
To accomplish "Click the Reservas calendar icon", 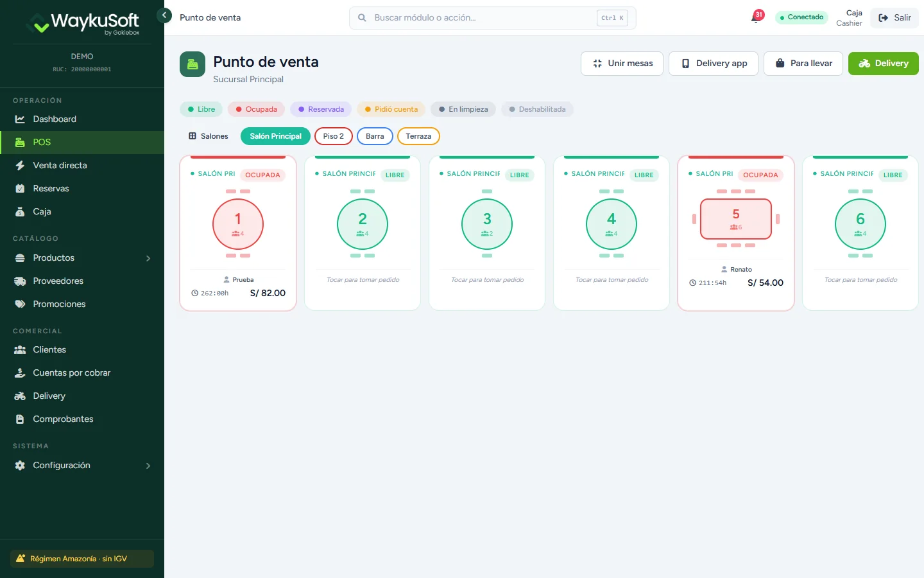I will (x=20, y=189).
